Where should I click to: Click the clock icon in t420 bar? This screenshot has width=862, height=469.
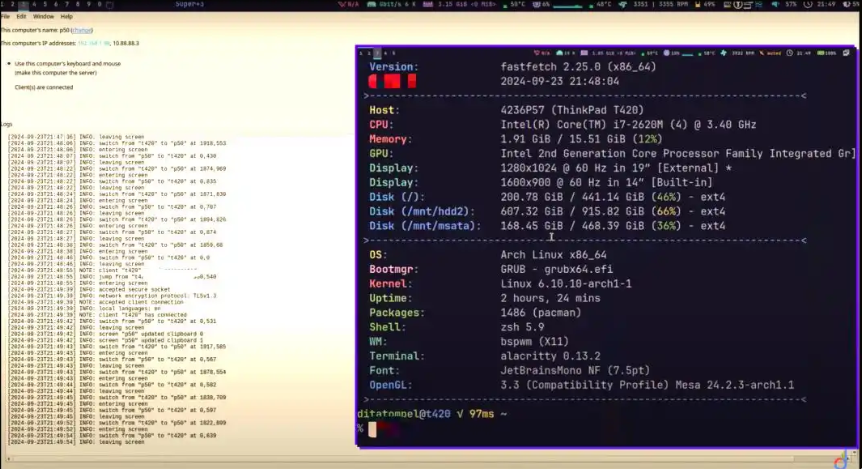(x=790, y=53)
